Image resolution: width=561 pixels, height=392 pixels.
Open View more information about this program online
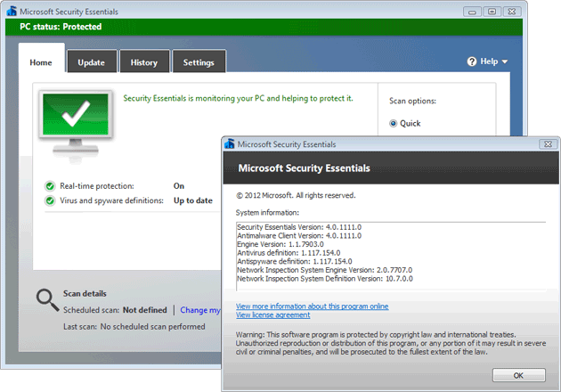tap(312, 306)
